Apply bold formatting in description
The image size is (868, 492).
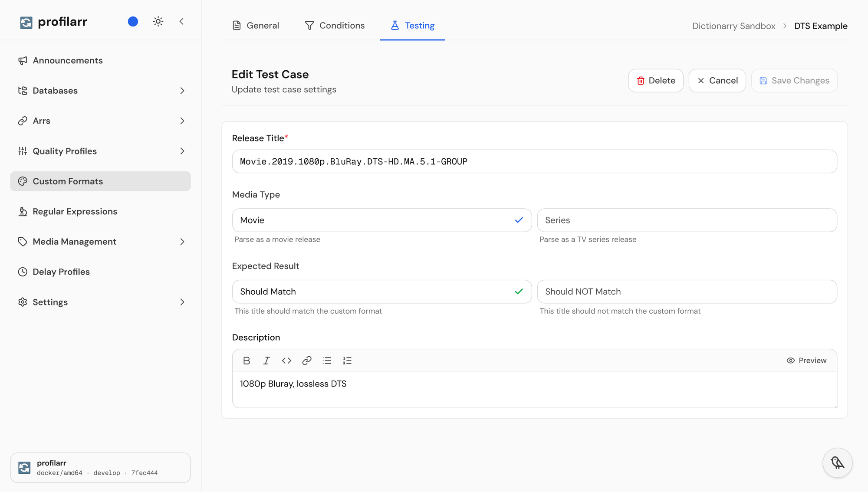pyautogui.click(x=247, y=361)
